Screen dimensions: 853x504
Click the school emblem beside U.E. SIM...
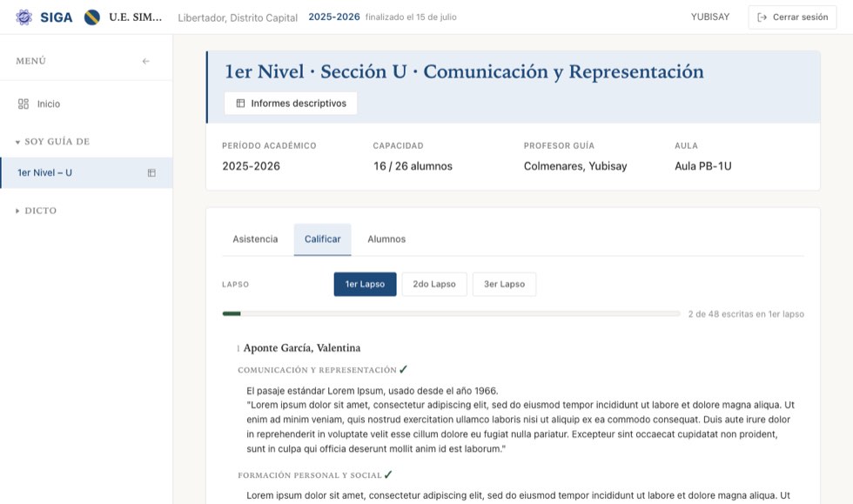click(92, 17)
